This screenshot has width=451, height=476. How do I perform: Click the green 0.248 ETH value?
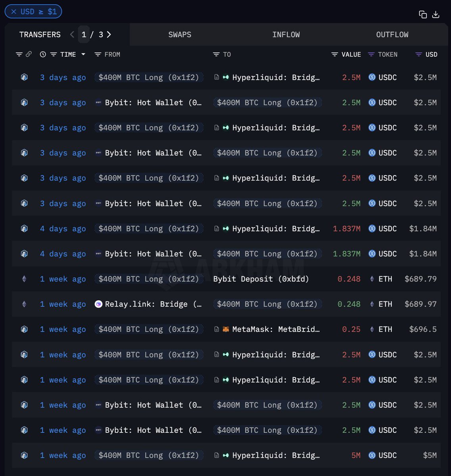349,304
